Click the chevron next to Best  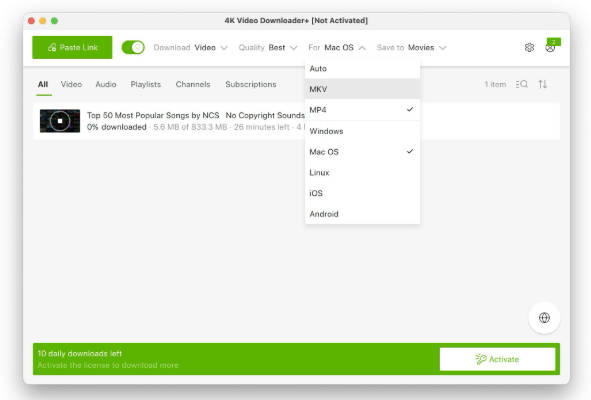coord(293,48)
